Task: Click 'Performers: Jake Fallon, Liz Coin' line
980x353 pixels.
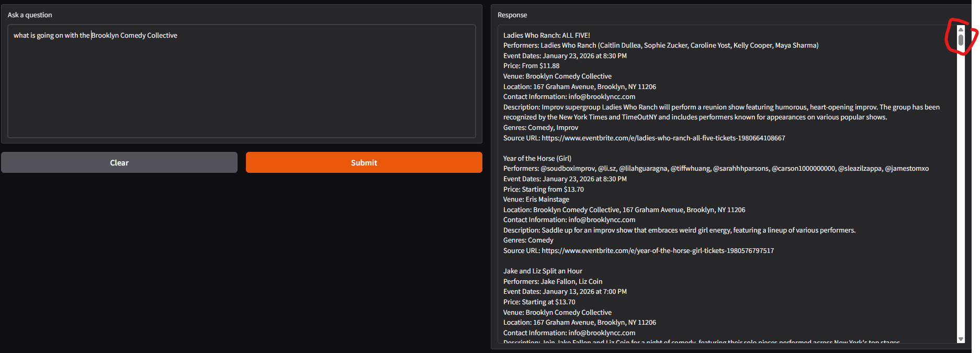Action: coord(553,281)
